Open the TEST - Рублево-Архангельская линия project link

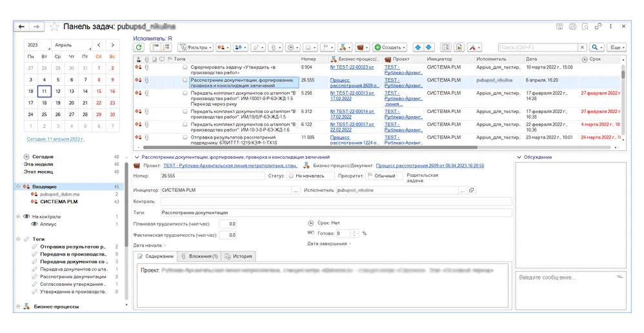(230, 166)
